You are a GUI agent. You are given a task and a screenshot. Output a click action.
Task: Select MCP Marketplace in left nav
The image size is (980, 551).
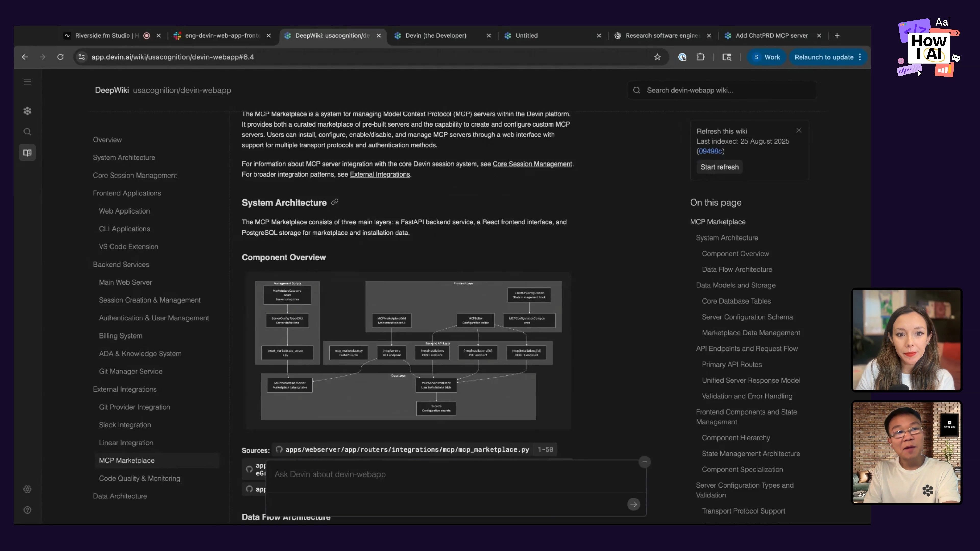(x=157, y=460)
